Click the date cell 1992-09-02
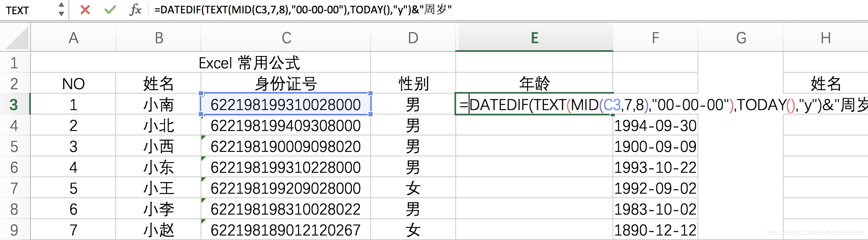 [x=655, y=188]
